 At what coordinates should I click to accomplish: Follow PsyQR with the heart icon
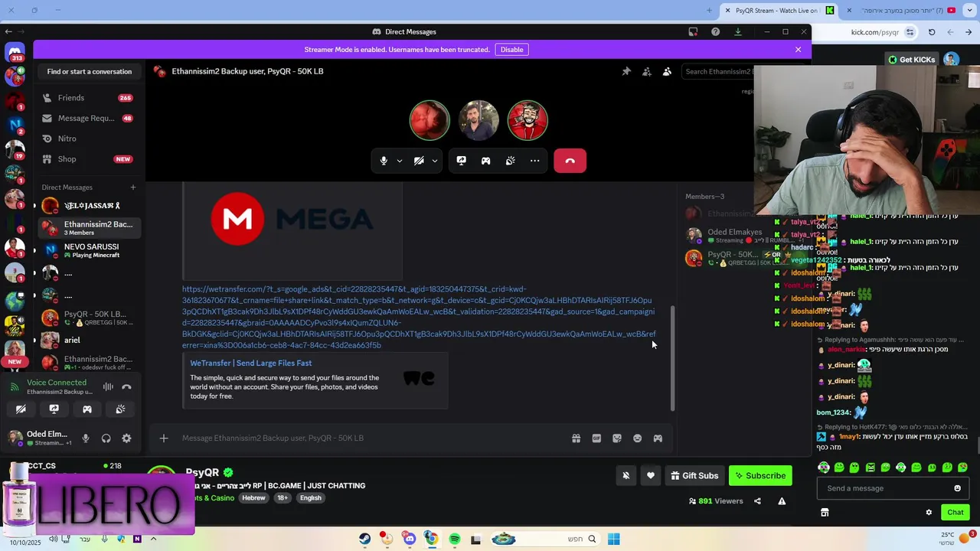point(651,475)
